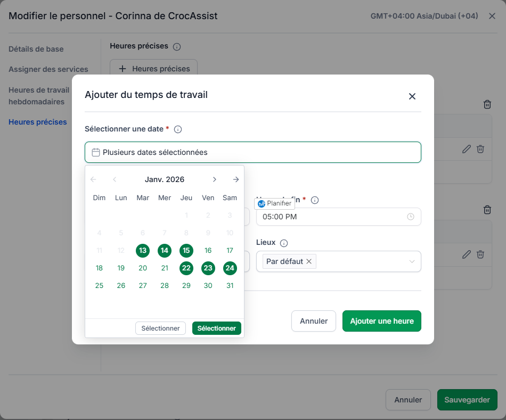Click the green Sélectionner button
Viewport: 506px width, 420px height.
coord(217,328)
